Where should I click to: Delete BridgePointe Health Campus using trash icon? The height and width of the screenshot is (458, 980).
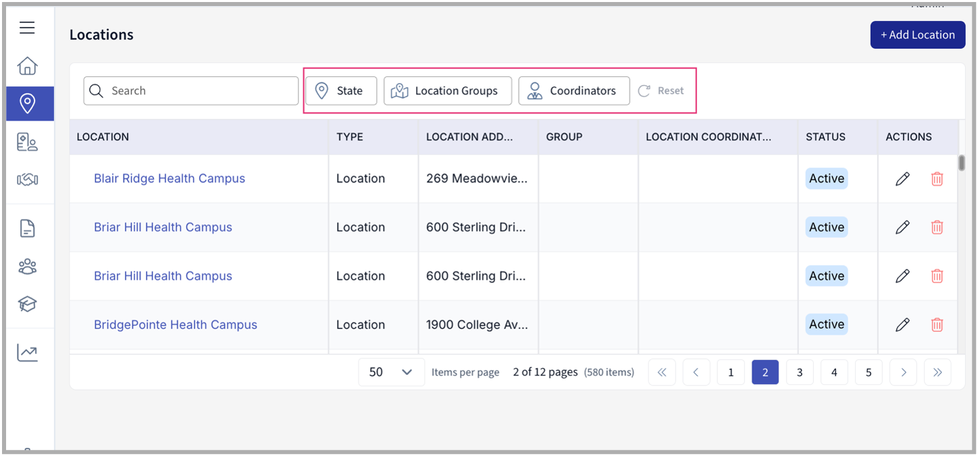[937, 325]
